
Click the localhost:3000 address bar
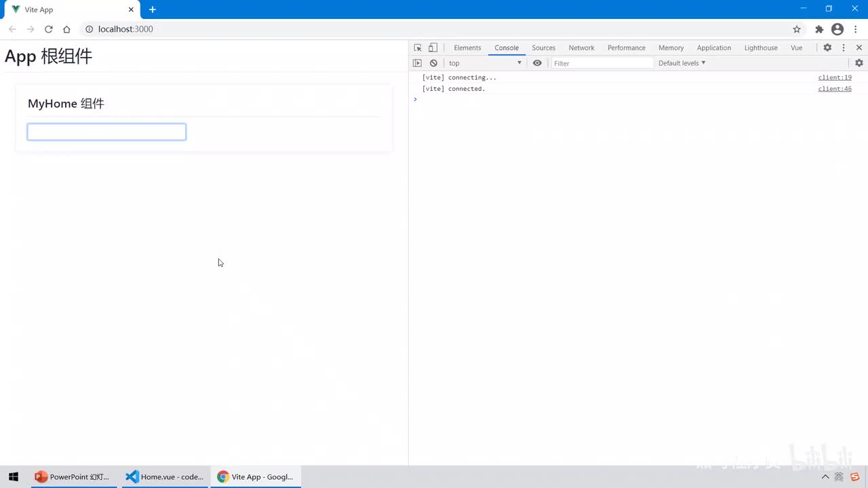click(x=434, y=29)
